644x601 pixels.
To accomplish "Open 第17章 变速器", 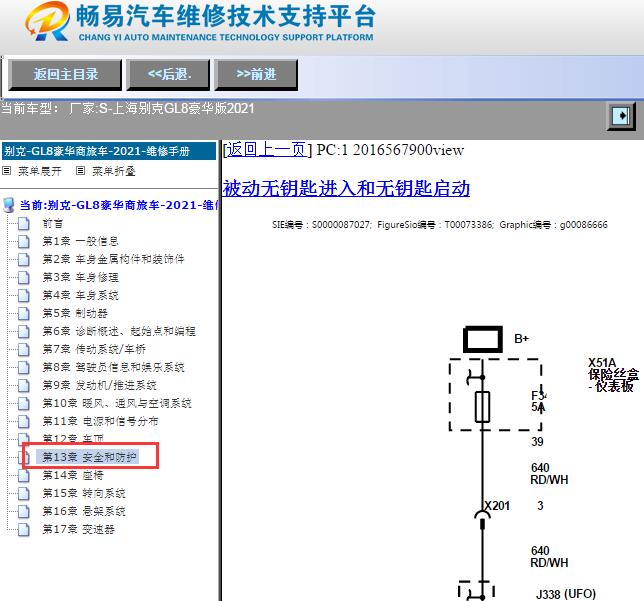I will (78, 529).
